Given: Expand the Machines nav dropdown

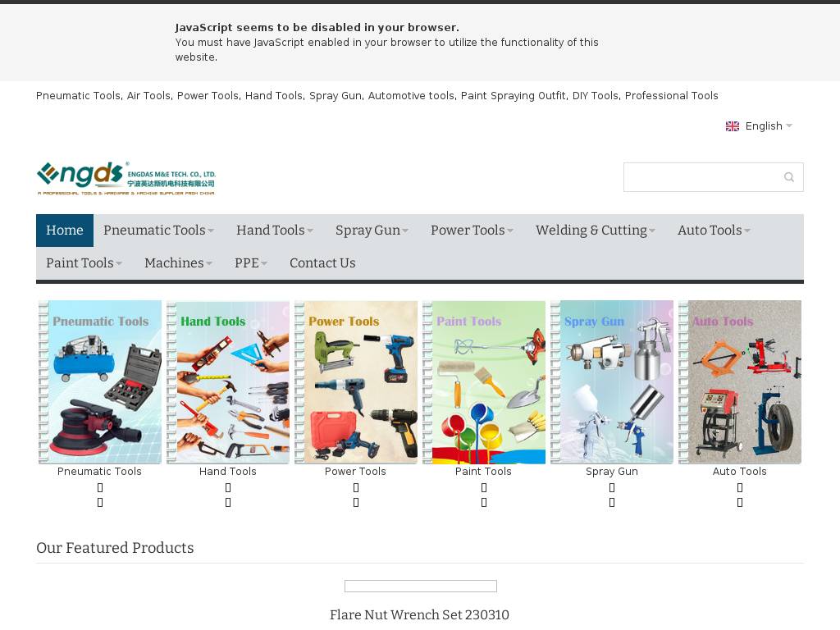Looking at the screenshot, I should point(178,263).
